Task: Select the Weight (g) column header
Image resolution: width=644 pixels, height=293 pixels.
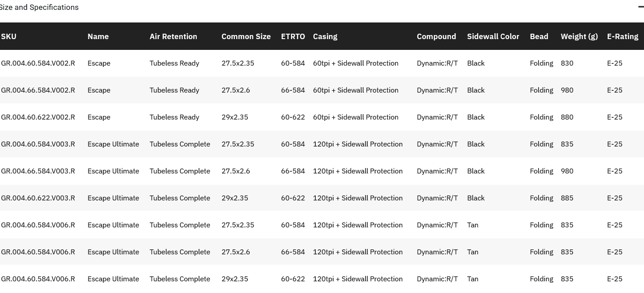Action: click(x=579, y=36)
